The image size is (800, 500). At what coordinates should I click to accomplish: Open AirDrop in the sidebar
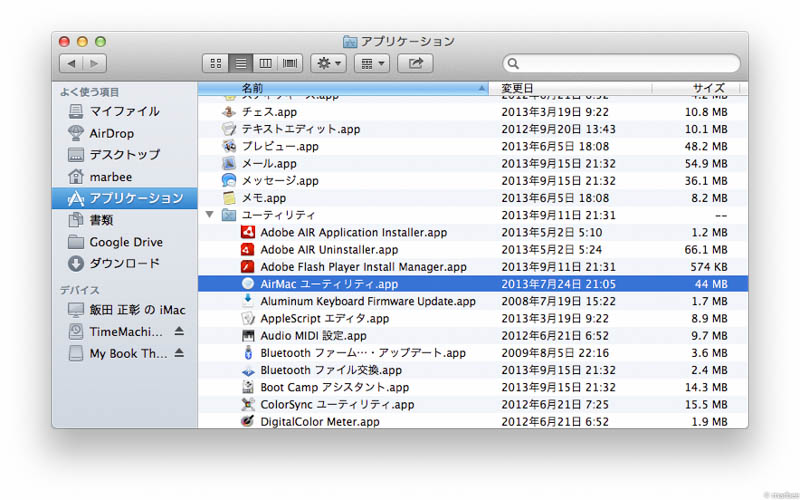[x=124, y=133]
